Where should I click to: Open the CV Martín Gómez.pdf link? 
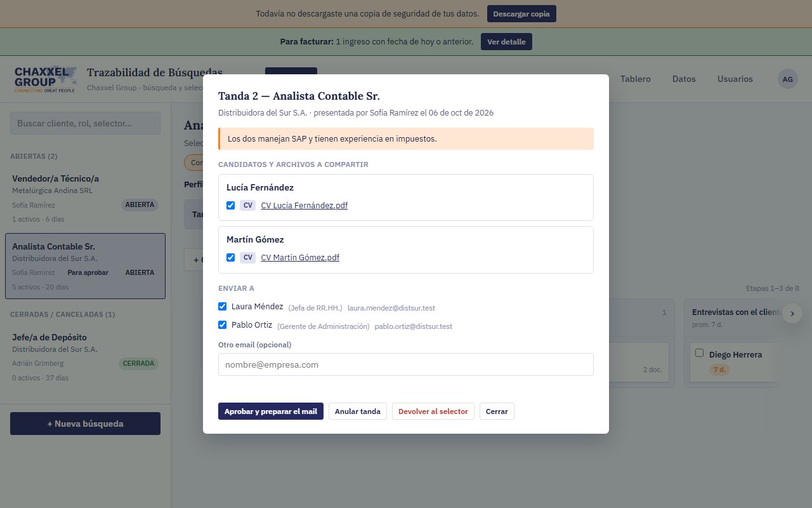click(x=300, y=258)
